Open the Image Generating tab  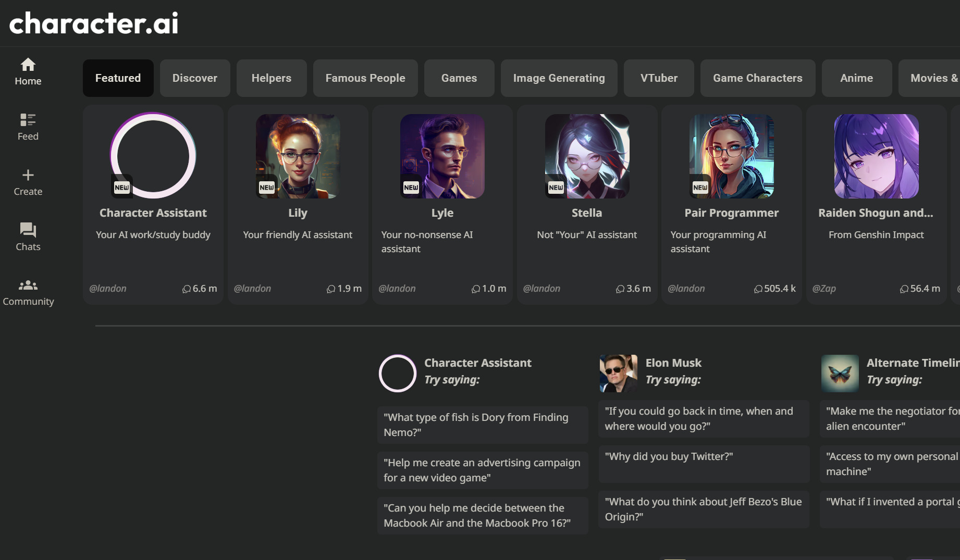click(559, 78)
